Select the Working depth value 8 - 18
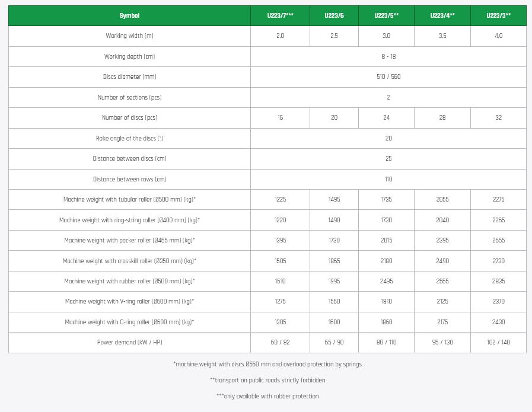This screenshot has height=412, width=532. (x=388, y=56)
